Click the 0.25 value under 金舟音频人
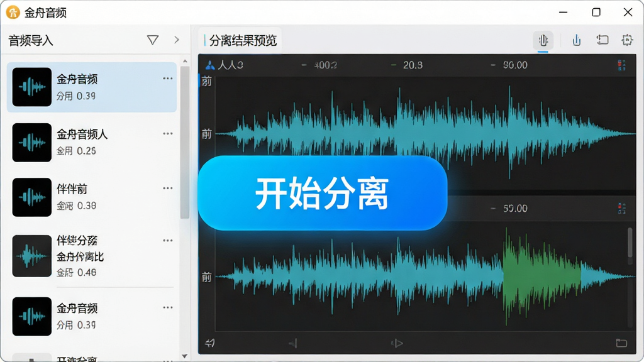Screen dimensions: 644x362 (x=86, y=151)
